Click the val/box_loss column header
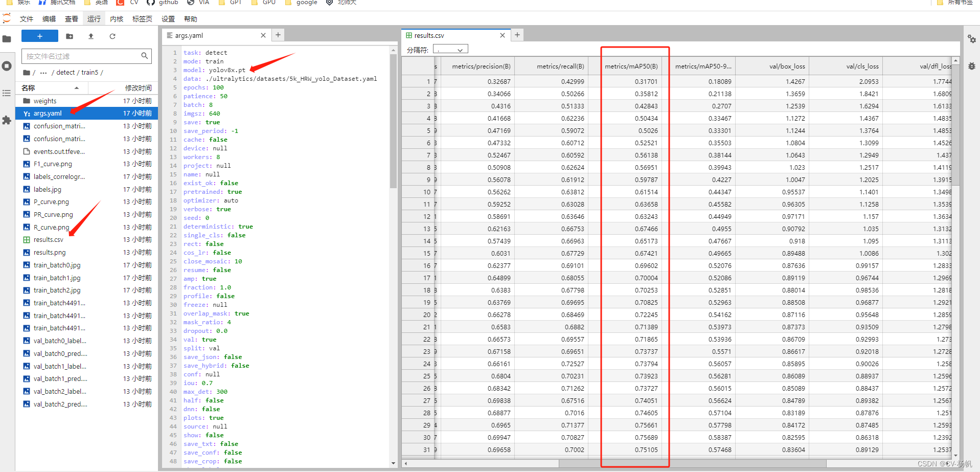980x472 pixels. (772, 66)
